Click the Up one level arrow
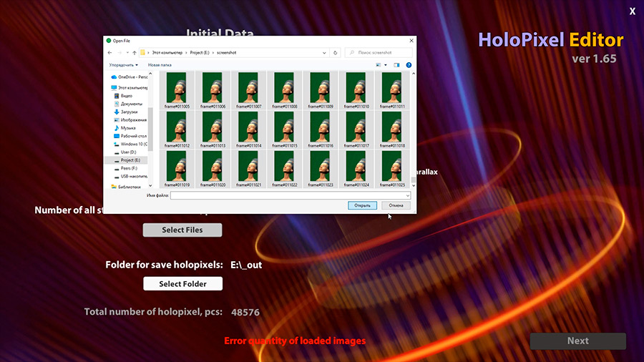The height and width of the screenshot is (362, 644). 134,52
